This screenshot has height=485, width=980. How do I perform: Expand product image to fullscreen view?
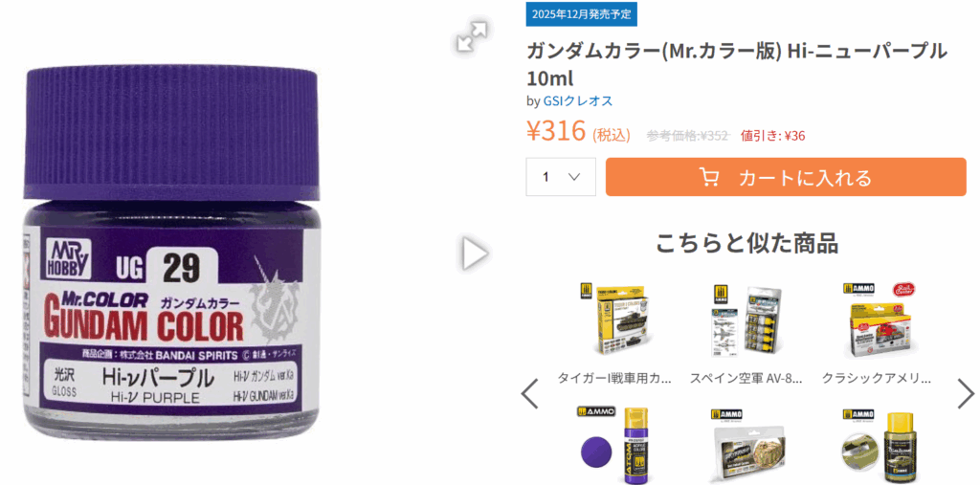[472, 35]
